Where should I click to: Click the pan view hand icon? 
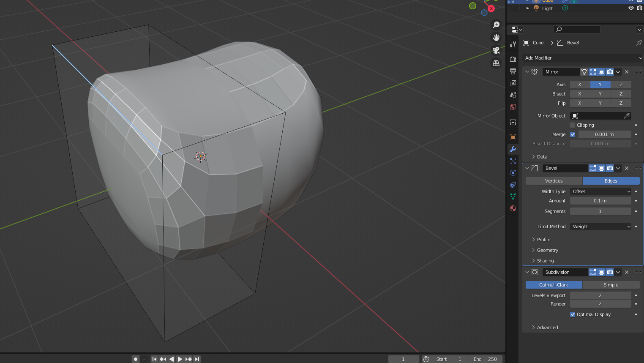pyautogui.click(x=496, y=38)
